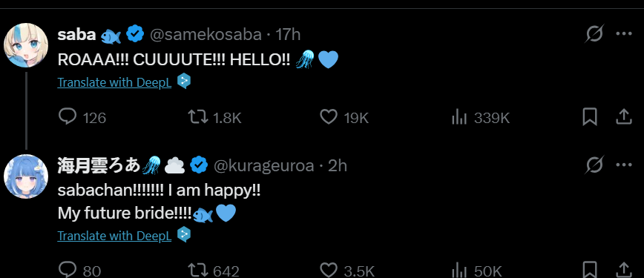Open the @kurageuroa handle link
The image size is (644, 278).
click(x=263, y=165)
